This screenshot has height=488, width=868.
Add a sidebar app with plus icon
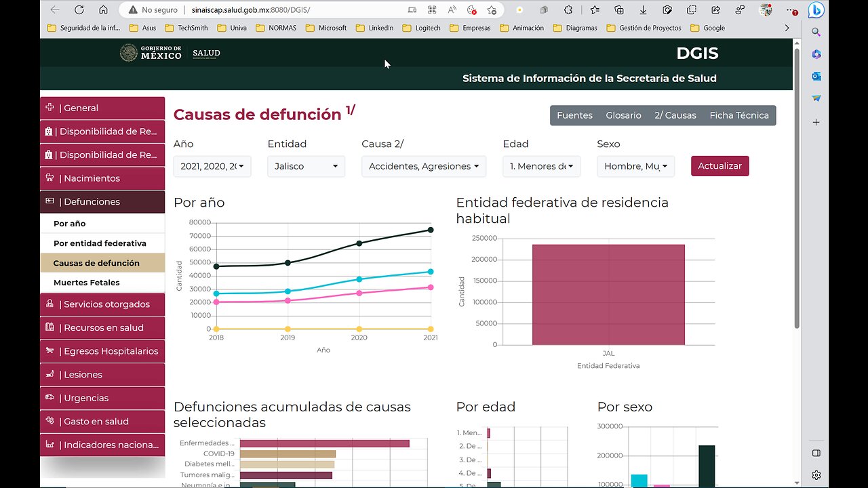pyautogui.click(x=816, y=122)
